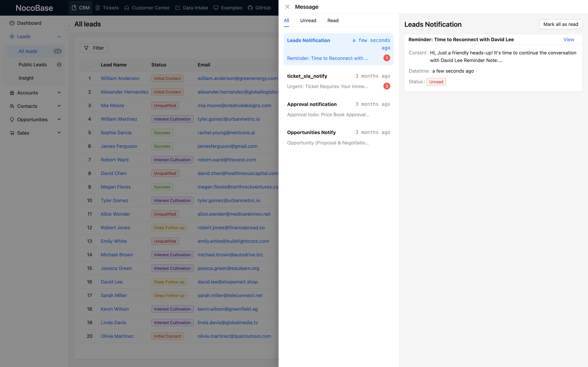Expand the Opportunities menu chevron
The image size is (588, 367).
coord(59,119)
